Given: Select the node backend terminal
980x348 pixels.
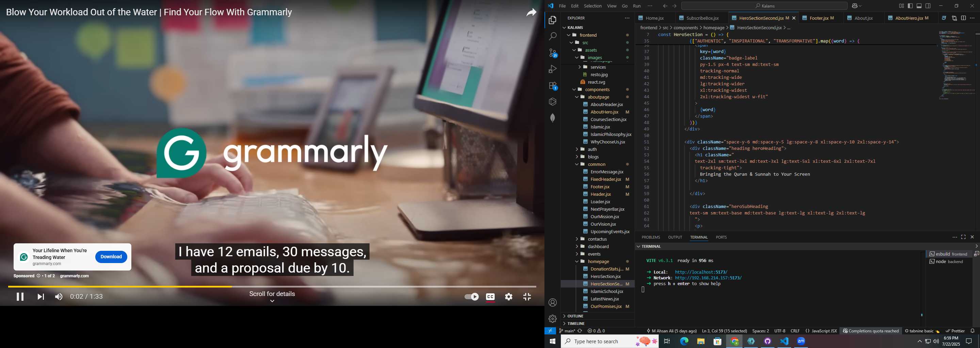Looking at the screenshot, I should point(948,262).
